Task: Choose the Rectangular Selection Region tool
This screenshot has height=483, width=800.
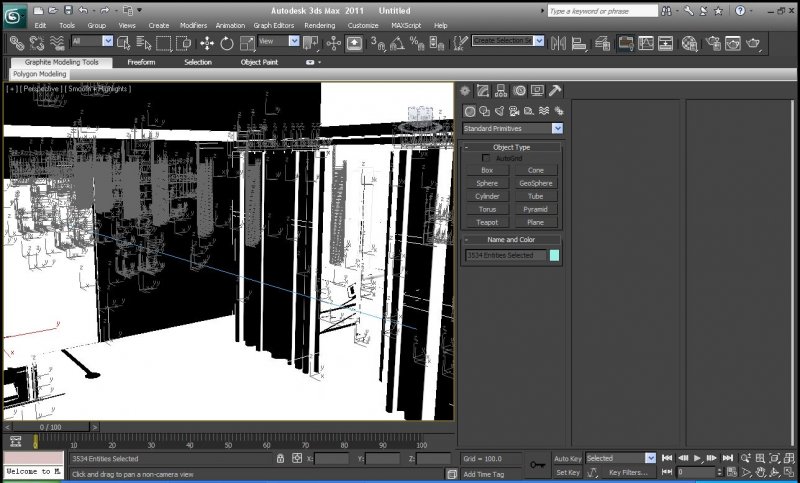Action: click(163, 43)
